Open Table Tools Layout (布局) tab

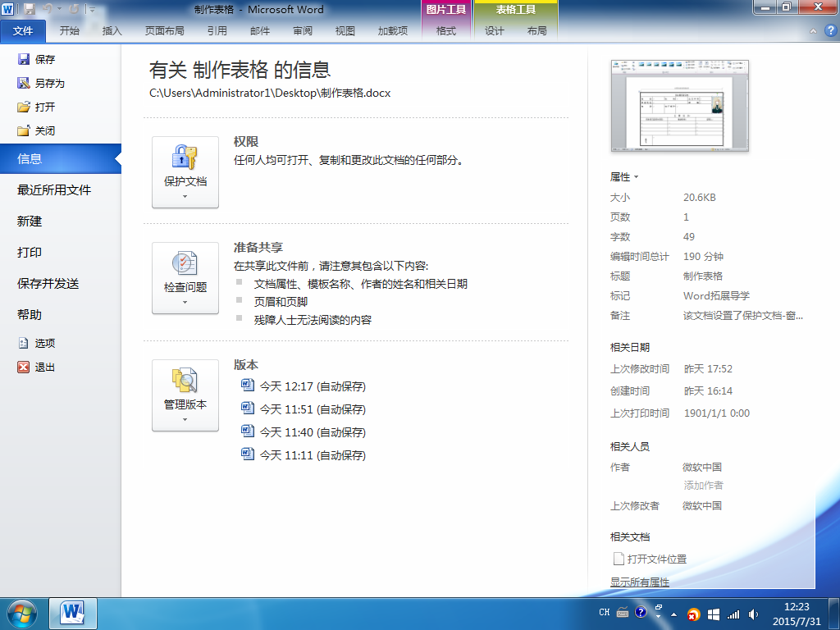click(536, 31)
